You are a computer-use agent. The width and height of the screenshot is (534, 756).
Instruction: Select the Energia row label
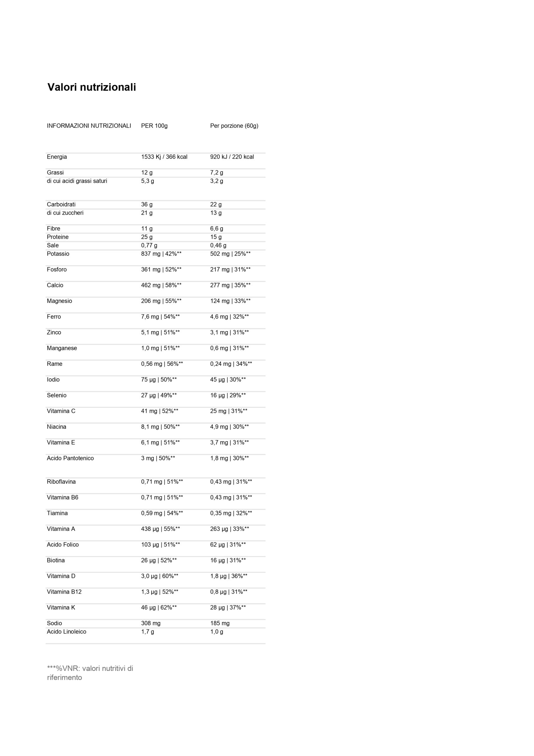(x=57, y=157)
